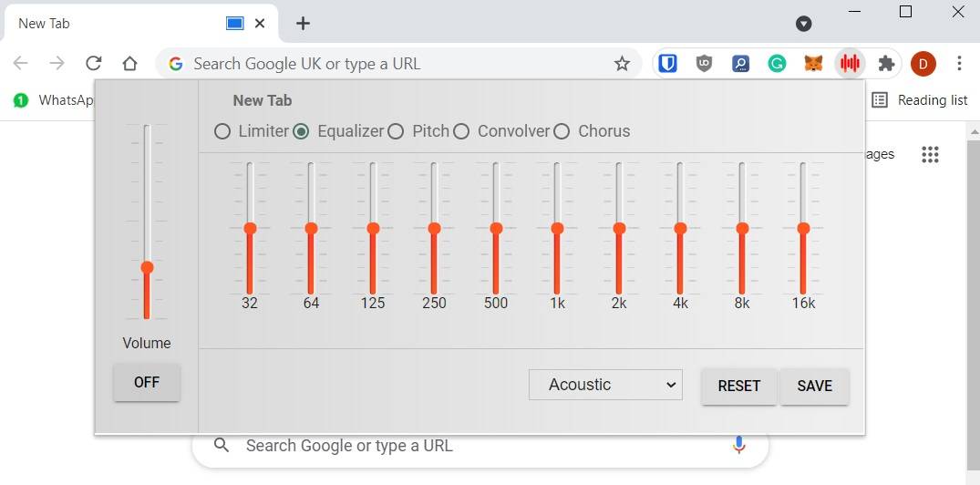980x485 pixels.
Task: Open the uBlock Origin extension
Action: pyautogui.click(x=704, y=64)
